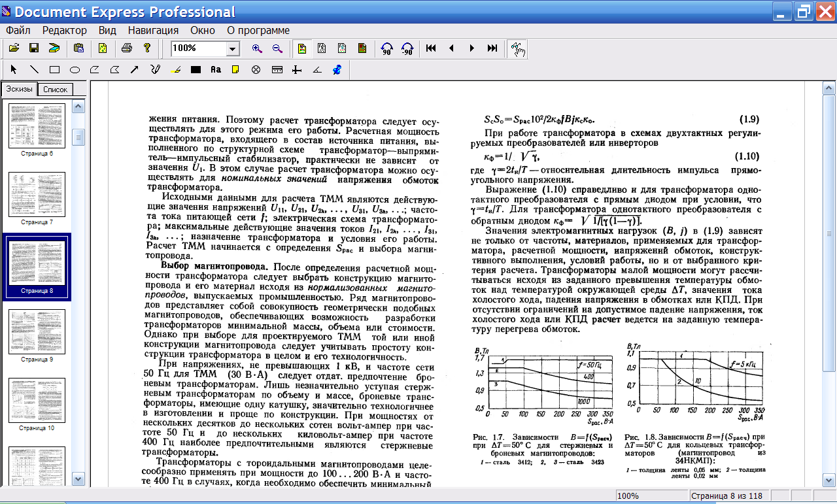Image resolution: width=837 pixels, height=504 pixels.
Task: Toggle the first yellow page view mode
Action: pos(301,48)
